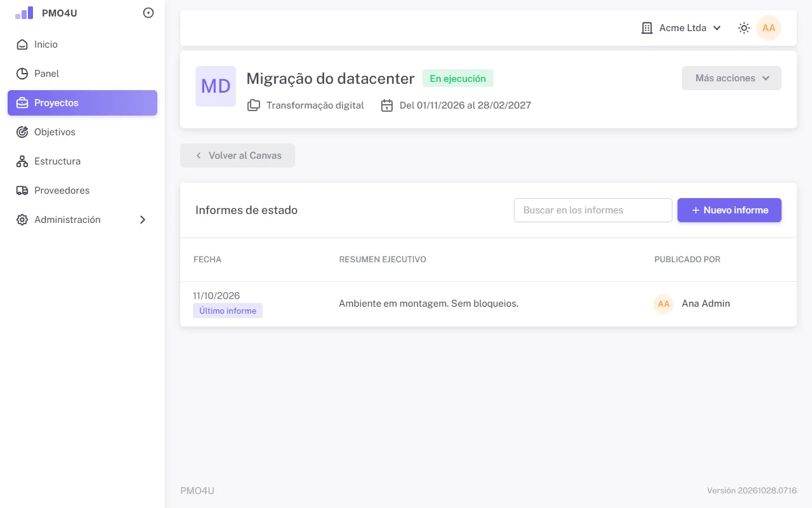This screenshot has height=508, width=812.
Task: Focus the Buscar en los informes field
Action: [x=593, y=210]
